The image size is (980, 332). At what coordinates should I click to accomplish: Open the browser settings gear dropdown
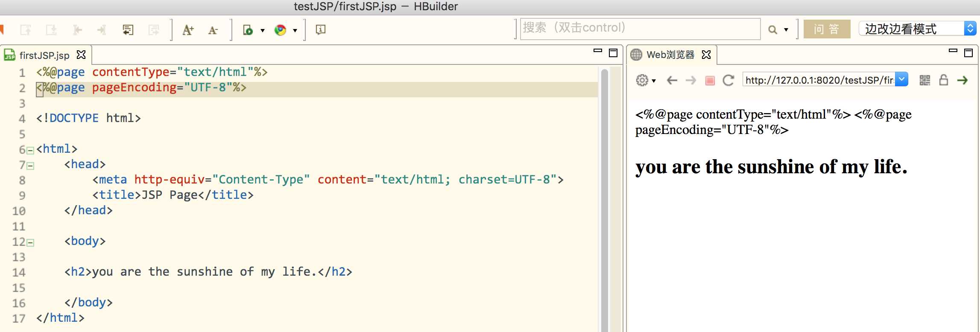[645, 80]
